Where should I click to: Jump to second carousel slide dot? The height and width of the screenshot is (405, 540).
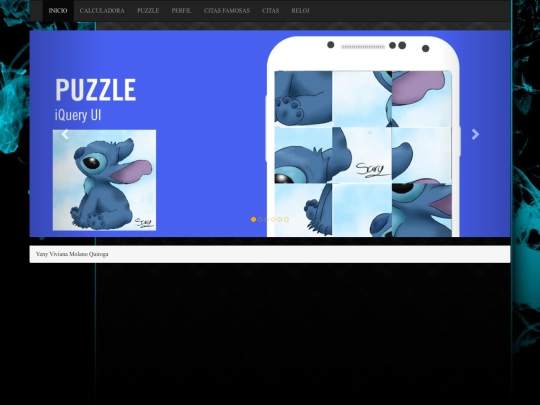tap(260, 219)
